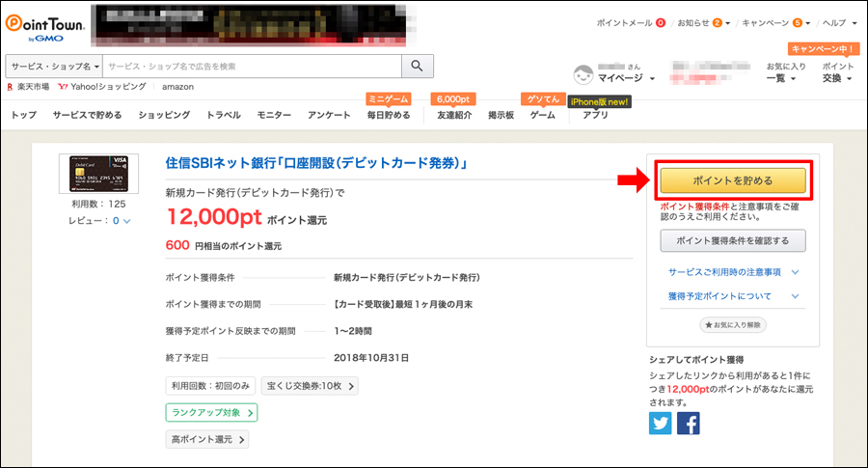This screenshot has height=468, width=868.
Task: Open the 楽天市場 shortcut link
Action: (28, 87)
